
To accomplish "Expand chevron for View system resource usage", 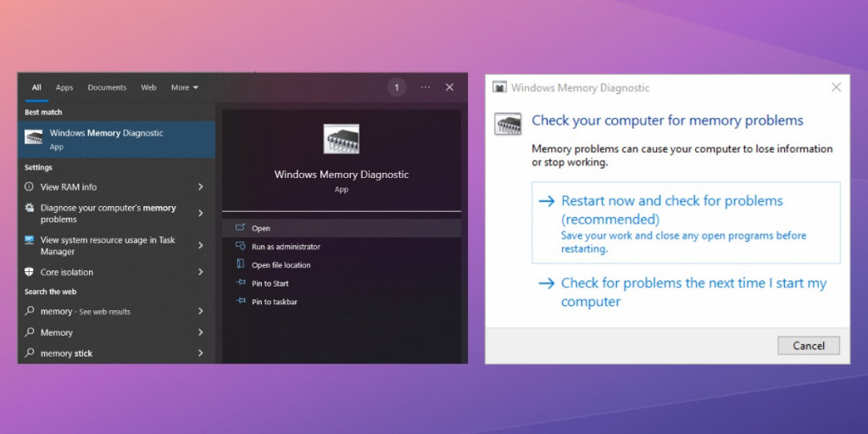I will [x=200, y=245].
